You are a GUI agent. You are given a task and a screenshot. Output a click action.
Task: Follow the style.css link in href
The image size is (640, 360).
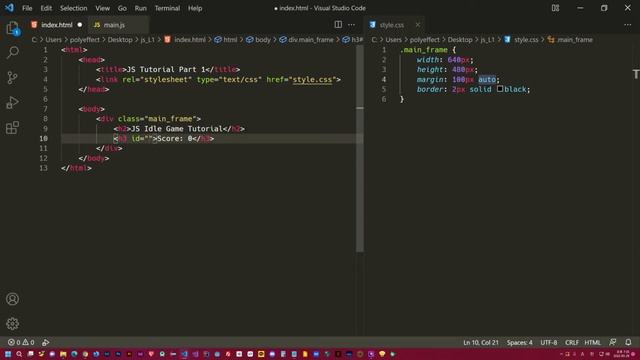tap(312, 80)
